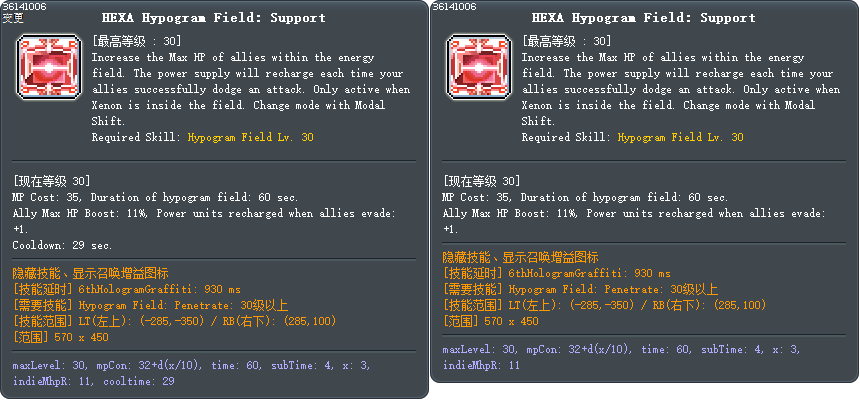Click the skill icon in the right tooltip
This screenshot has height=400, width=860.
point(478,65)
